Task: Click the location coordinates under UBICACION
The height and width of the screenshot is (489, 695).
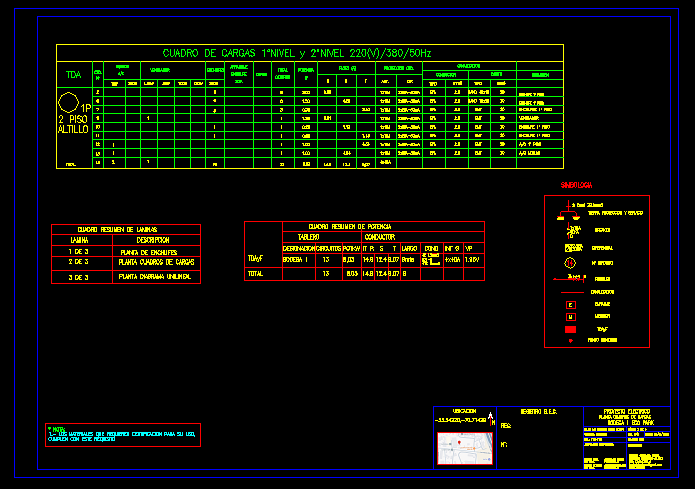Action: point(461,420)
